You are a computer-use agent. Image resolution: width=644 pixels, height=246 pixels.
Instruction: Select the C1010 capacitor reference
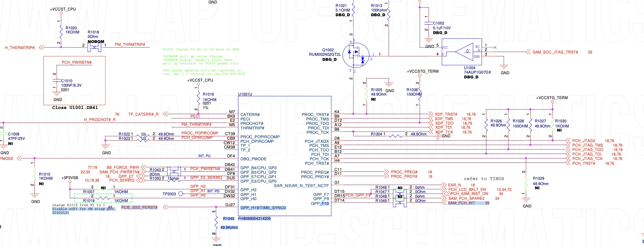click(x=67, y=81)
